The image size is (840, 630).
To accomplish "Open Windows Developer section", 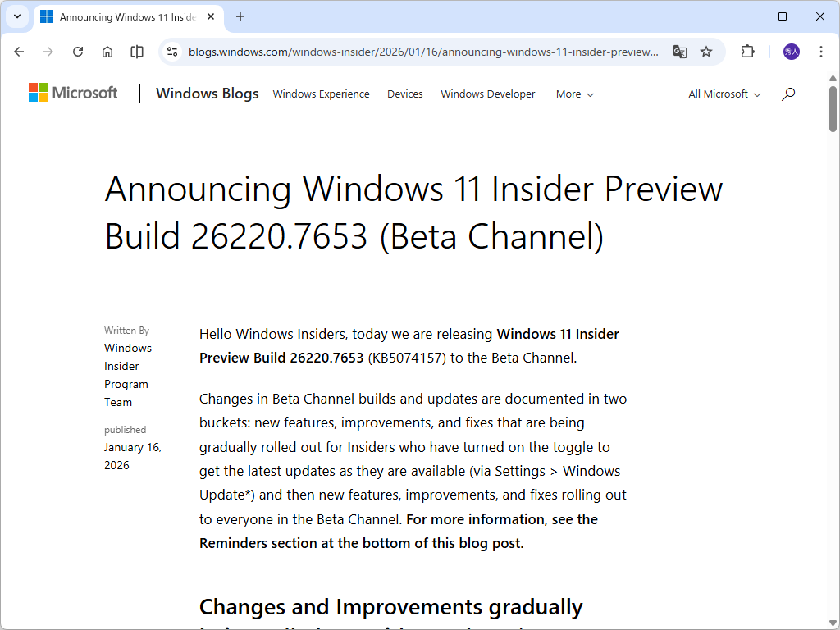I will tap(488, 94).
